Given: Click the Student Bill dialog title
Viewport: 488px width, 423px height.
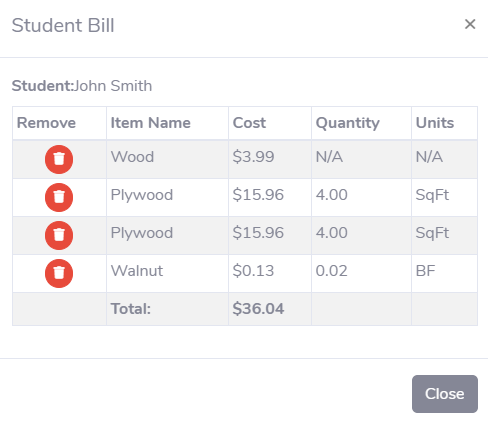Looking at the screenshot, I should pyautogui.click(x=63, y=25).
